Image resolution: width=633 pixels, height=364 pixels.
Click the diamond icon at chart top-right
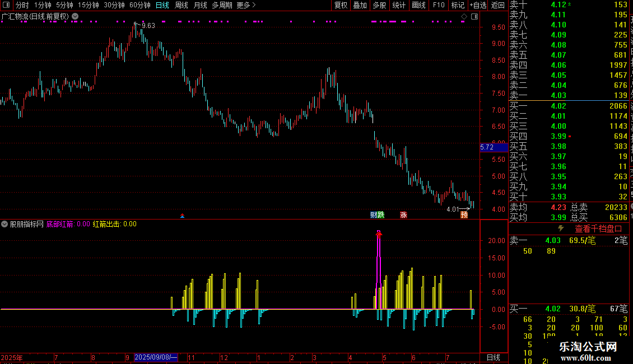pos(464,17)
